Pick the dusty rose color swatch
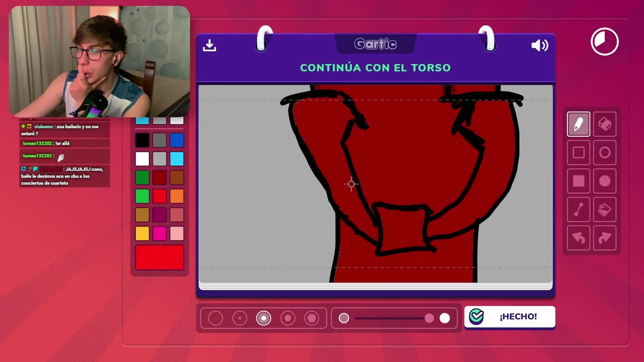The width and height of the screenshot is (644, 362). point(177,215)
